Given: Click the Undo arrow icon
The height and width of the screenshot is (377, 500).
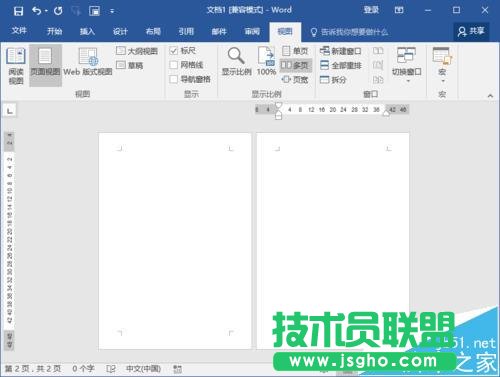Looking at the screenshot, I should [37, 11].
